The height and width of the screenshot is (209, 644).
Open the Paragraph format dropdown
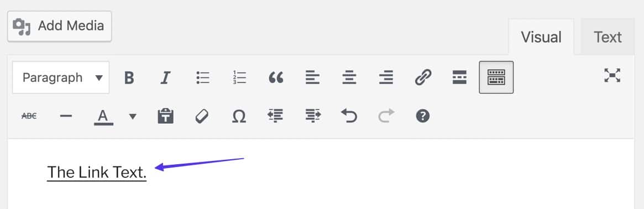pos(61,77)
